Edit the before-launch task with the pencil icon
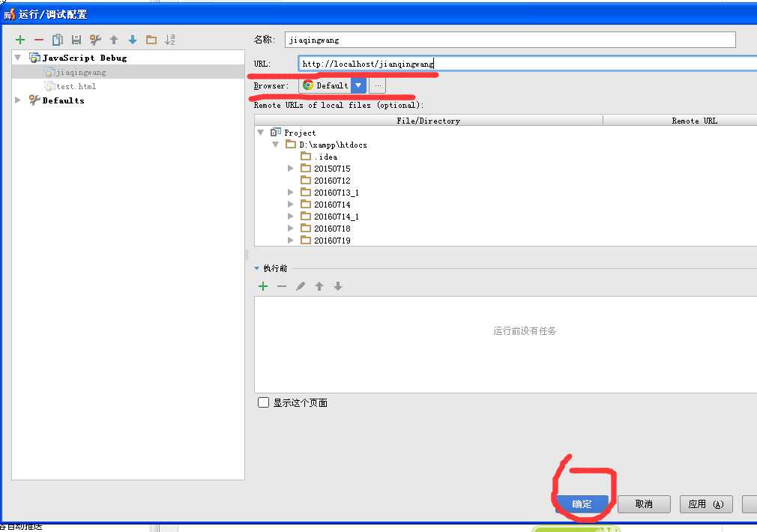Screen dimensions: 757x532 (301, 286)
